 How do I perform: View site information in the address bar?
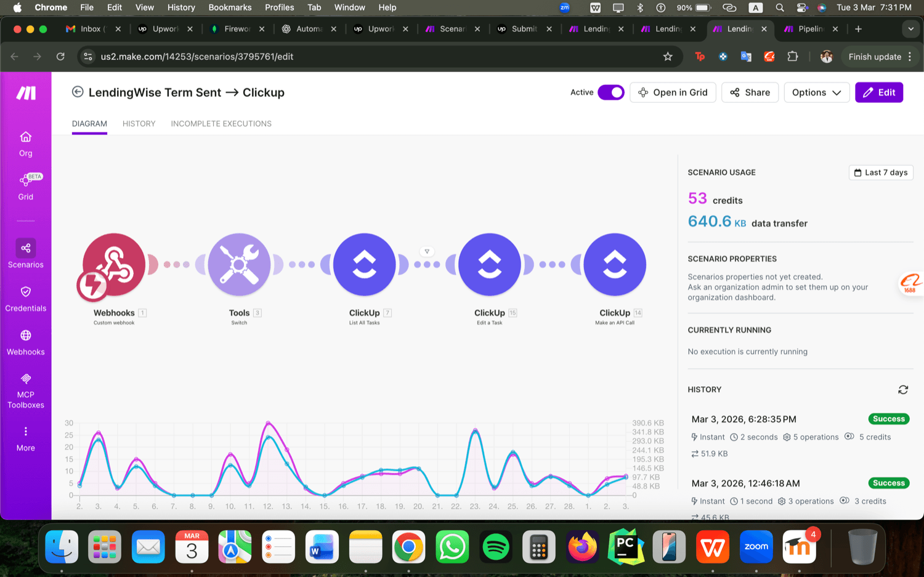pyautogui.click(x=88, y=57)
